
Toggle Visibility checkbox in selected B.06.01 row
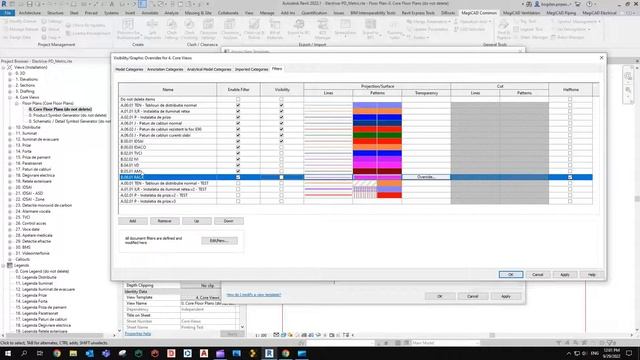tap(281, 177)
